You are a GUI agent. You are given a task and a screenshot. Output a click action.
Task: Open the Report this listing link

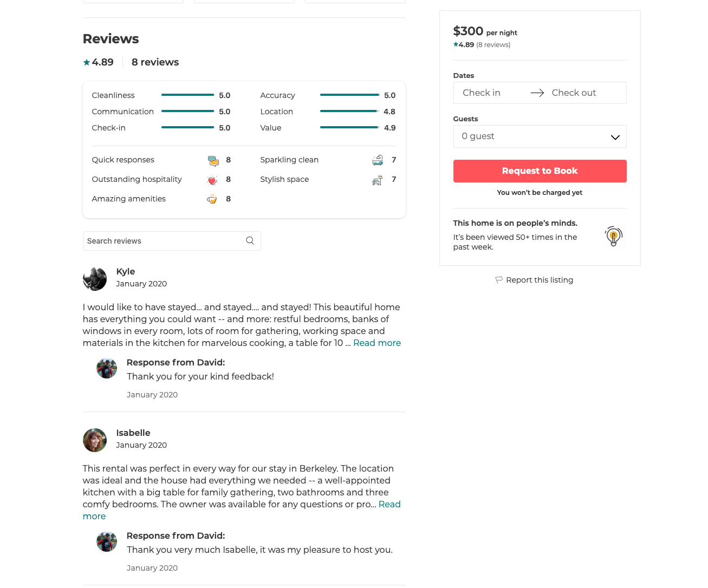coord(539,280)
